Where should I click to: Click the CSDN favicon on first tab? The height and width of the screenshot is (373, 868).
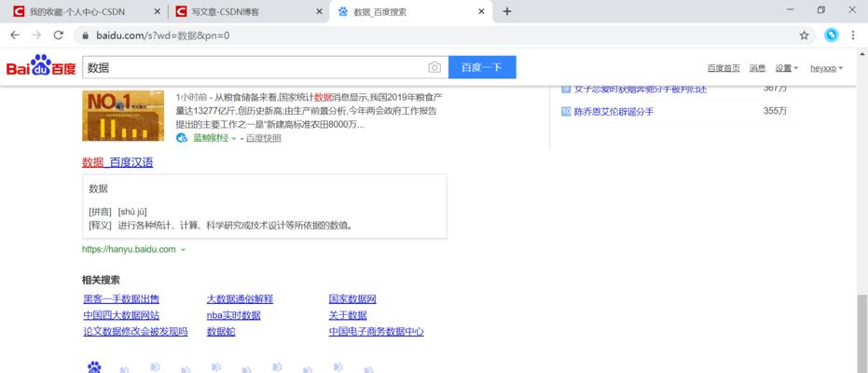(x=19, y=11)
